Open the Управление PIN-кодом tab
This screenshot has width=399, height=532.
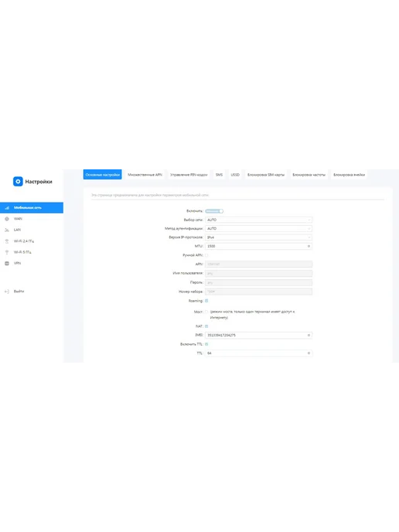point(189,175)
